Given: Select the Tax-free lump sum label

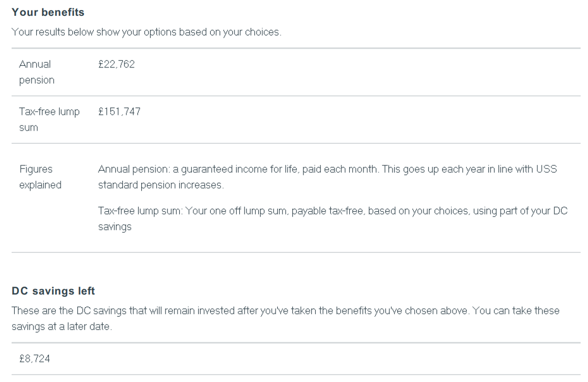Looking at the screenshot, I should (x=50, y=119).
